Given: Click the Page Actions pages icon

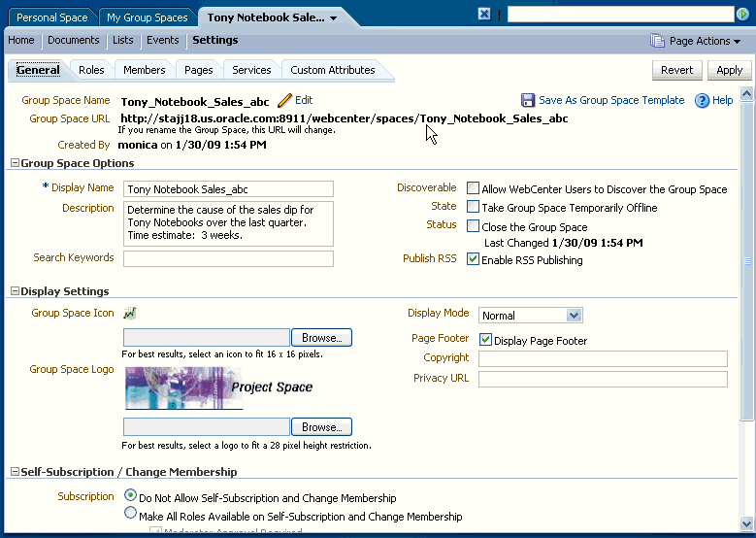Looking at the screenshot, I should pos(657,41).
